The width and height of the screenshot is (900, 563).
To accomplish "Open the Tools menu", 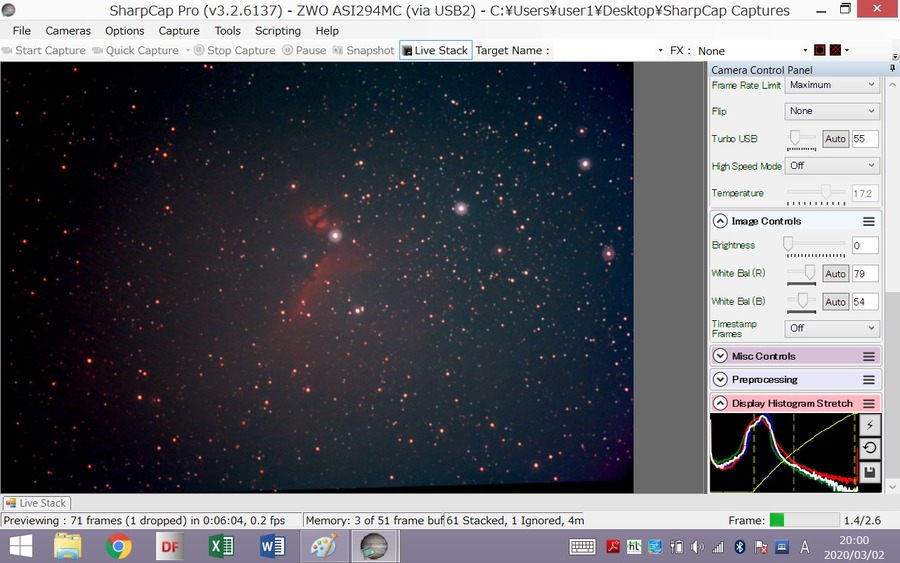I will pos(227,31).
